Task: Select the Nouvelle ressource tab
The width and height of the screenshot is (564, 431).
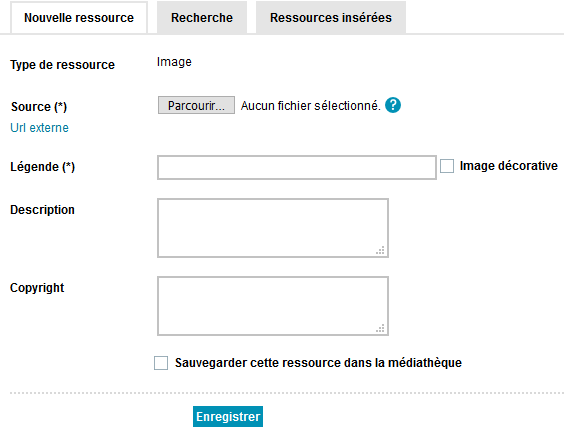Action: [79, 18]
